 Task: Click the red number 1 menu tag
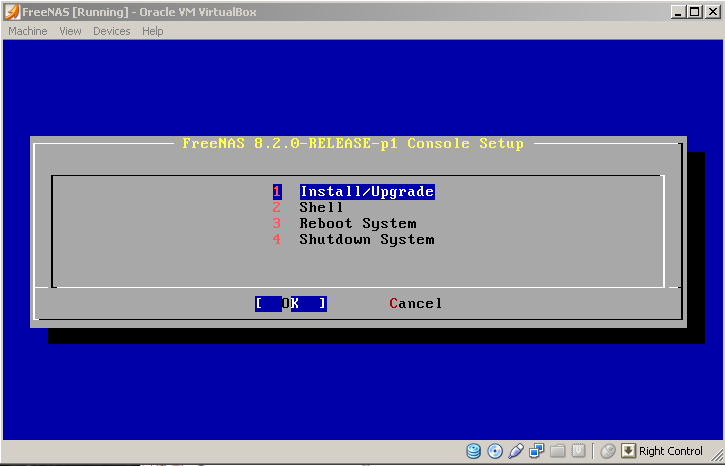[x=277, y=191]
